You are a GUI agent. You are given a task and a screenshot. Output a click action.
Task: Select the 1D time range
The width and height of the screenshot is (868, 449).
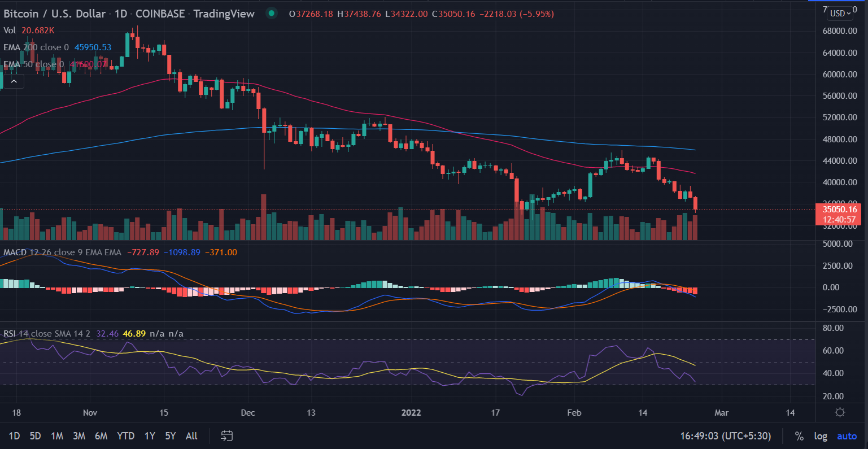tap(14, 436)
